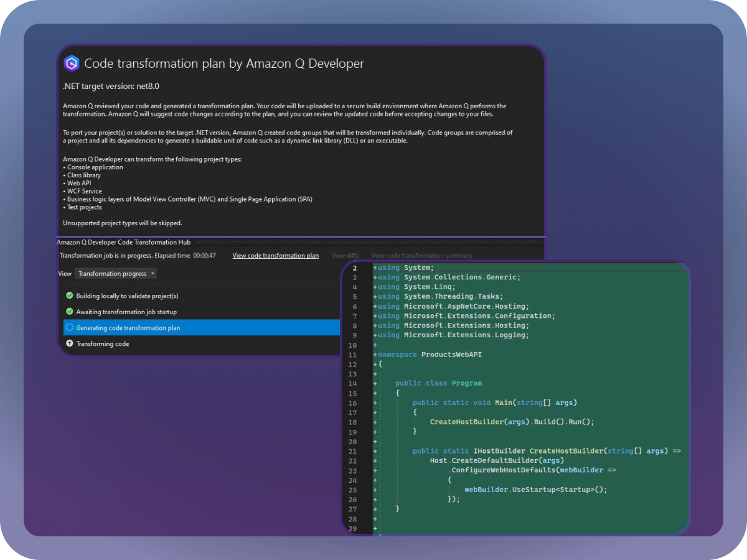Click the .NET target version net8.0 text
This screenshot has height=560, width=747.
click(112, 86)
